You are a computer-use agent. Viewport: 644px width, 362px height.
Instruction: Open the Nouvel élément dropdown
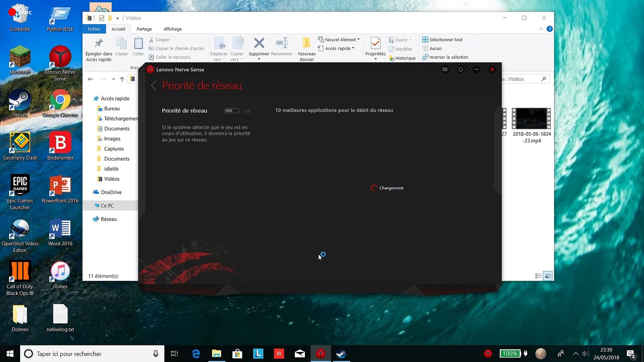tap(339, 40)
